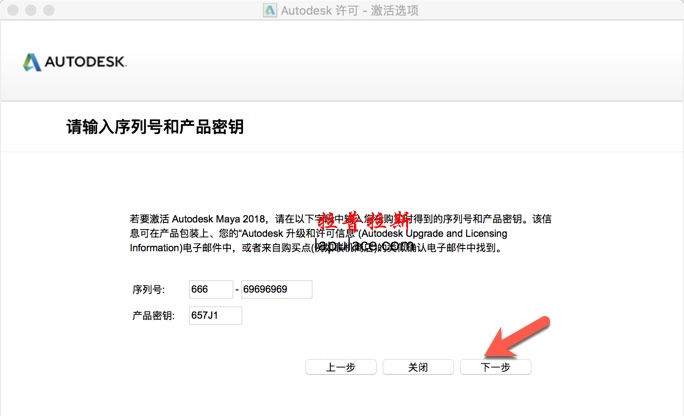Click the heading 请输入序列号和产品密钥
684x416 pixels.
point(155,127)
